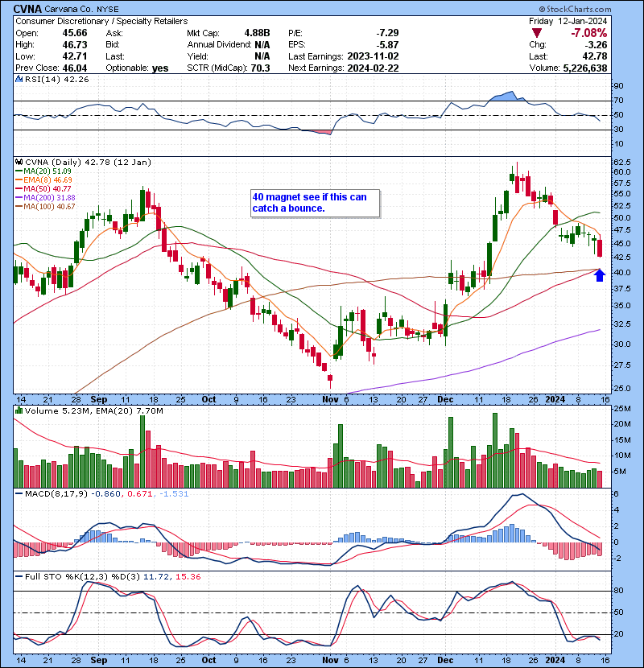Select the MA(20) 51.09 legend entry
The image size is (644, 668).
43,171
